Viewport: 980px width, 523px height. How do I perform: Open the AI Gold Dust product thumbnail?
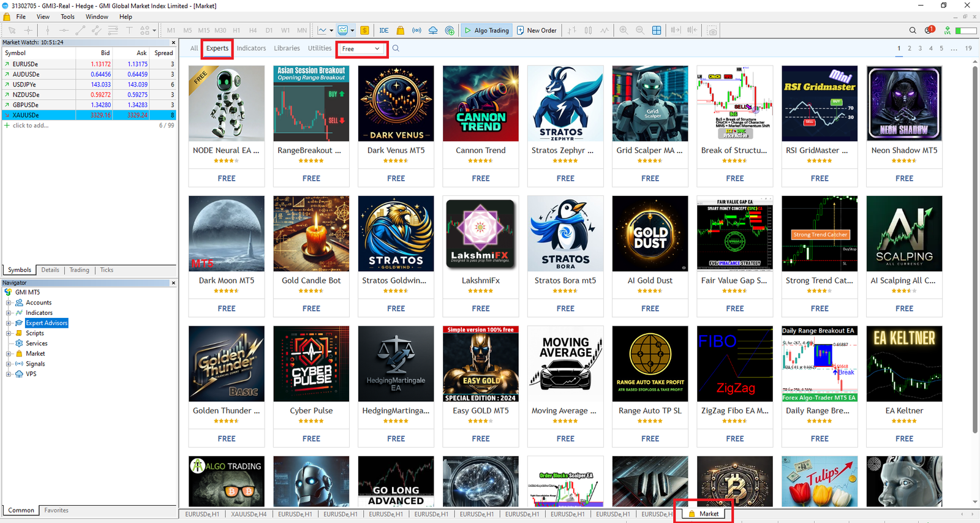650,234
